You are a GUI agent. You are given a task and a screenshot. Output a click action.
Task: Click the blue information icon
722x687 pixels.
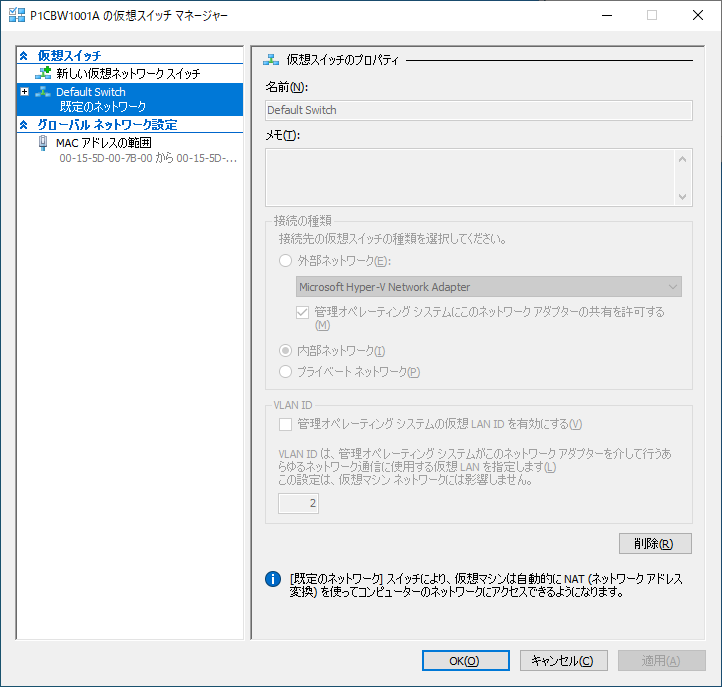[273, 579]
